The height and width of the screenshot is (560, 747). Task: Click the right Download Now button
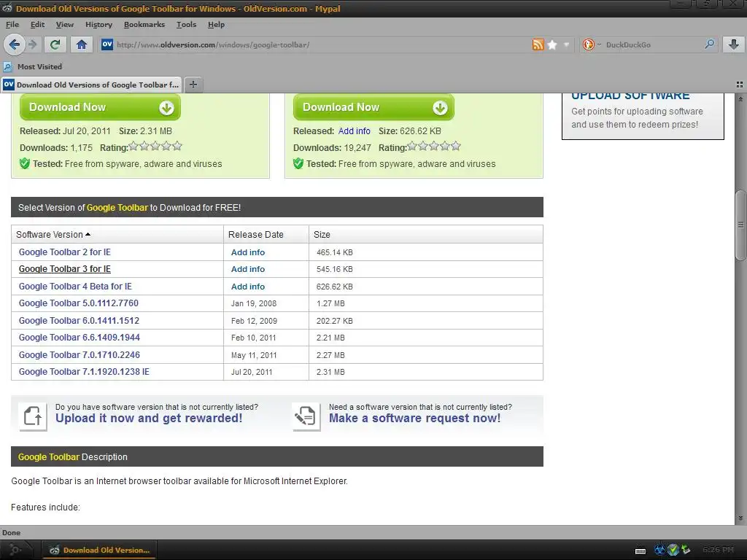pyautogui.click(x=373, y=107)
